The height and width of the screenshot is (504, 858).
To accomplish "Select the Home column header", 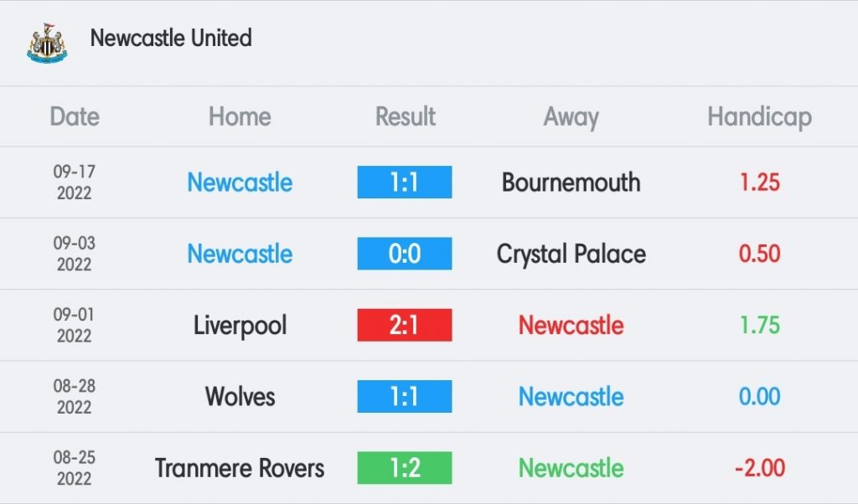I will 240,116.
